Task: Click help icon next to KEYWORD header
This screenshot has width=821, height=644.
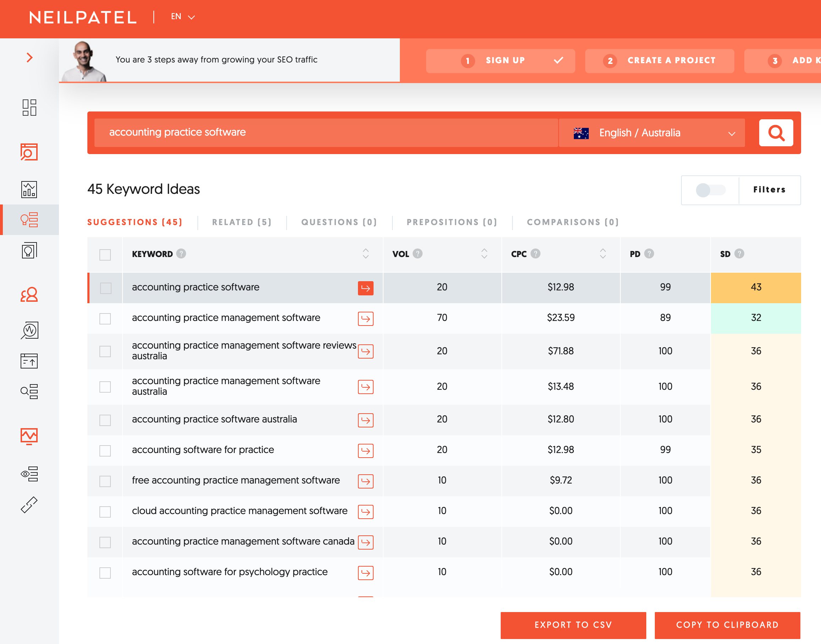Action: point(181,253)
